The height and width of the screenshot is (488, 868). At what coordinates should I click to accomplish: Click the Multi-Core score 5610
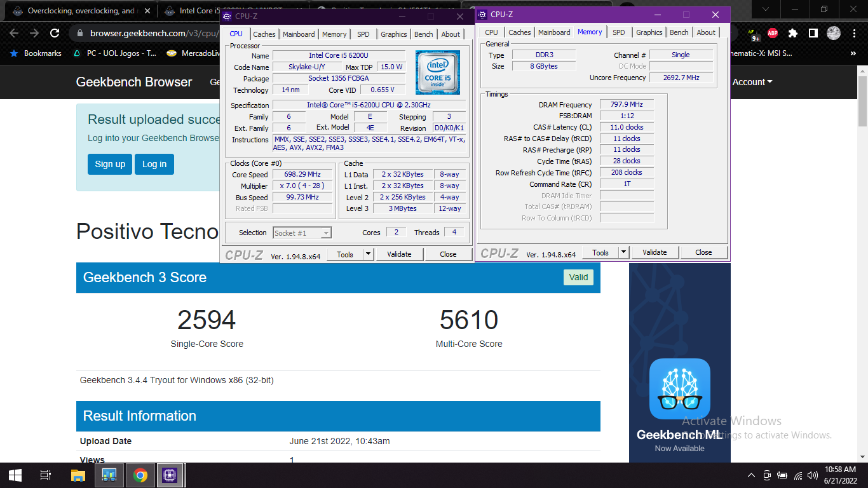(x=469, y=320)
